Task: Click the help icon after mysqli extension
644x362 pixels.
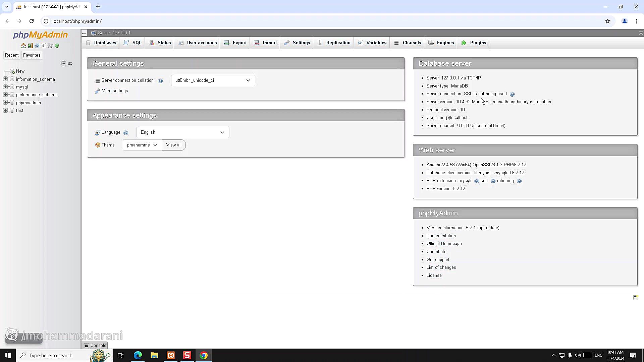Action: point(477,181)
